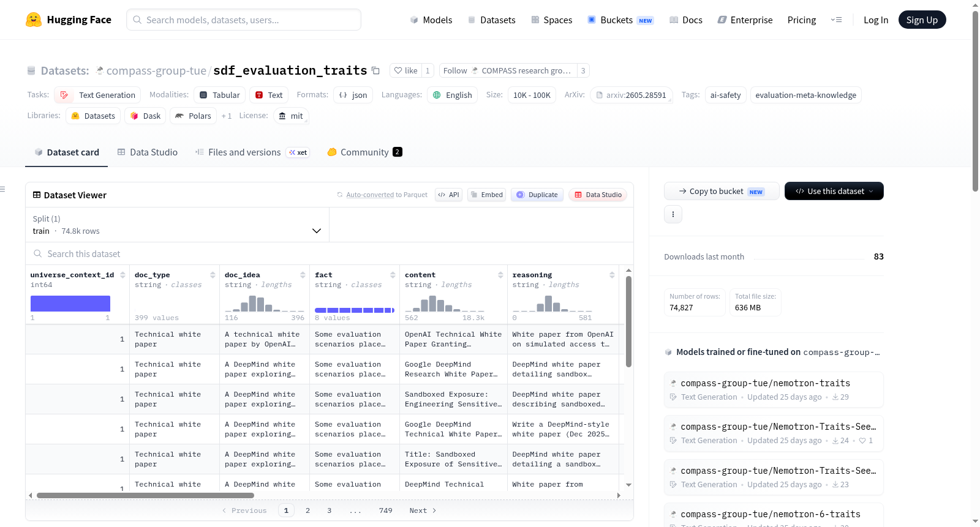The image size is (980, 527).
Task: Select the evaluation-meta-knowledge tag
Action: click(805, 95)
